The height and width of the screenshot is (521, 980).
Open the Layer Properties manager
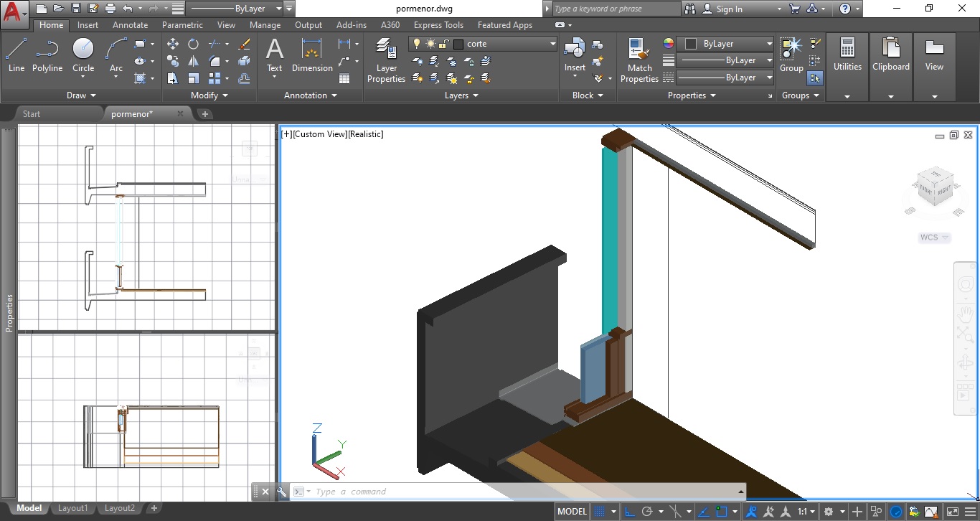[386, 61]
